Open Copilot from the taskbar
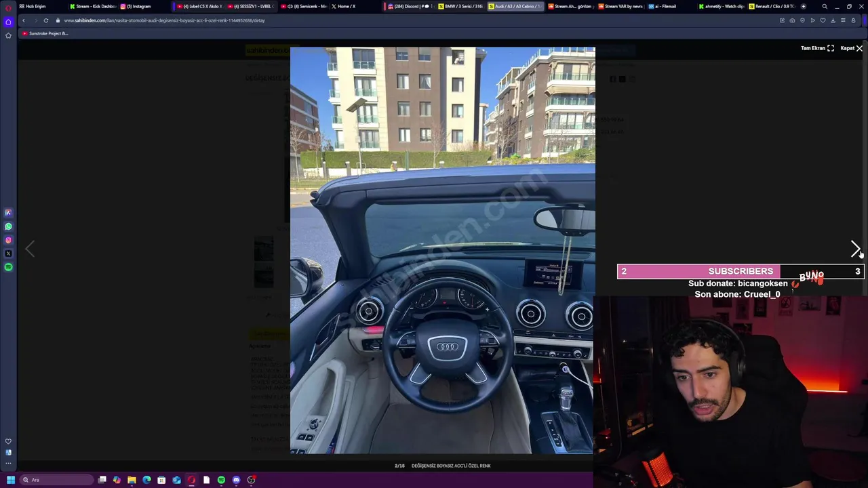Viewport: 868px width, 488px height. coord(117,480)
